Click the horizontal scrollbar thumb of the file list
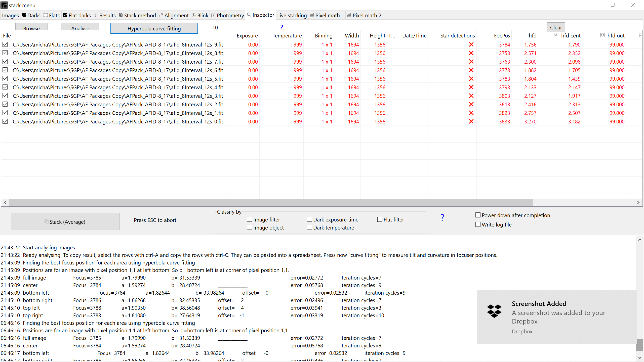Screen dimensions: 644x362 [x=271, y=202]
